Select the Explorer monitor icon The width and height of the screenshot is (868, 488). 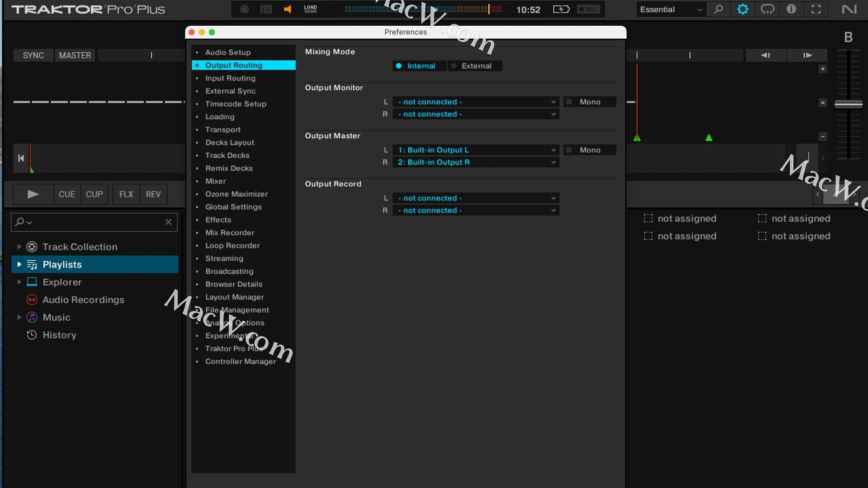pos(32,282)
